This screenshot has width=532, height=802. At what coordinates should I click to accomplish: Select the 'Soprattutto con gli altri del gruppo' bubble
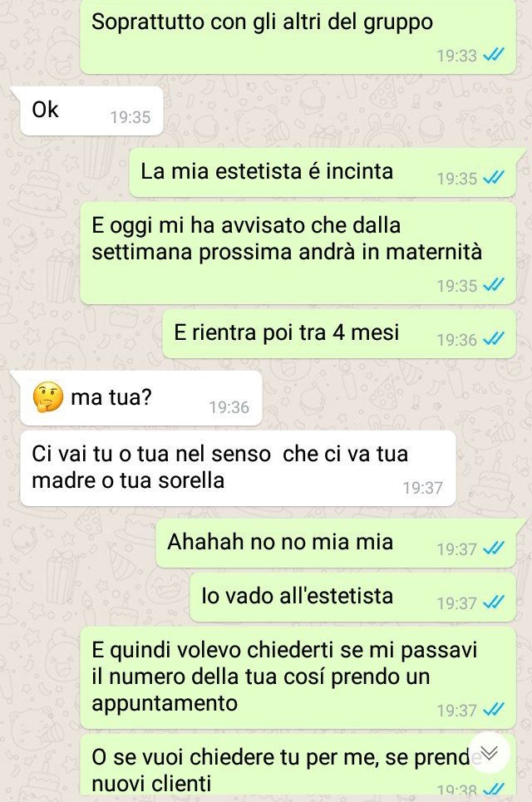[298, 37]
